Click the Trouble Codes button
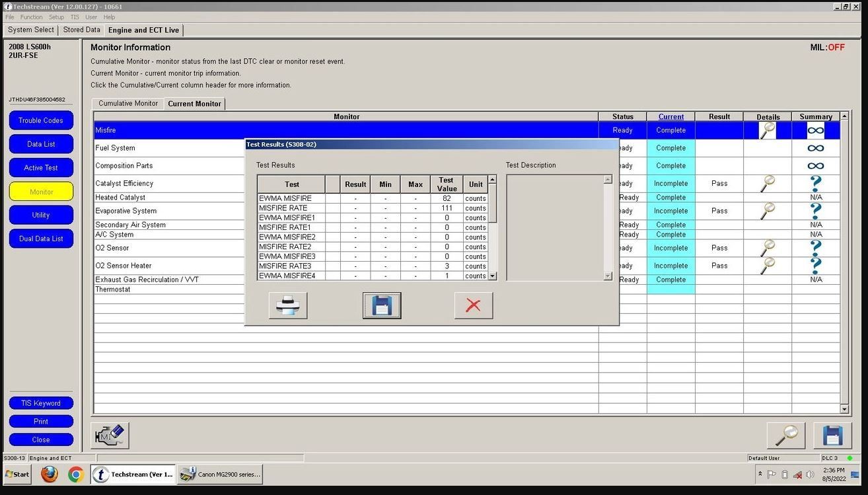Screen dimensions: 868x495 pos(41,120)
